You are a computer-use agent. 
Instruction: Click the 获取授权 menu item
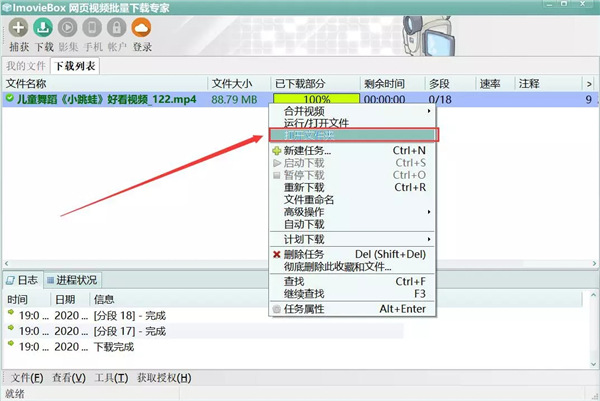pos(164,378)
